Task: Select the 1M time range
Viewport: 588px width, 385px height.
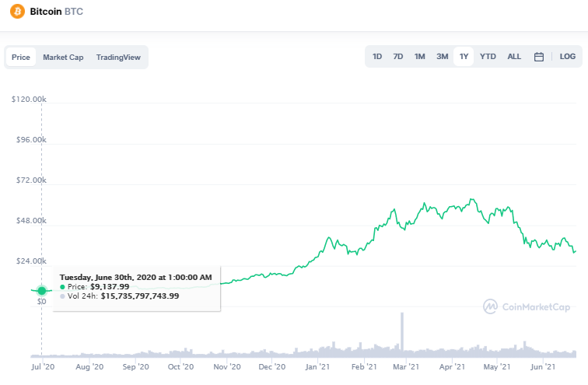Action: tap(420, 57)
